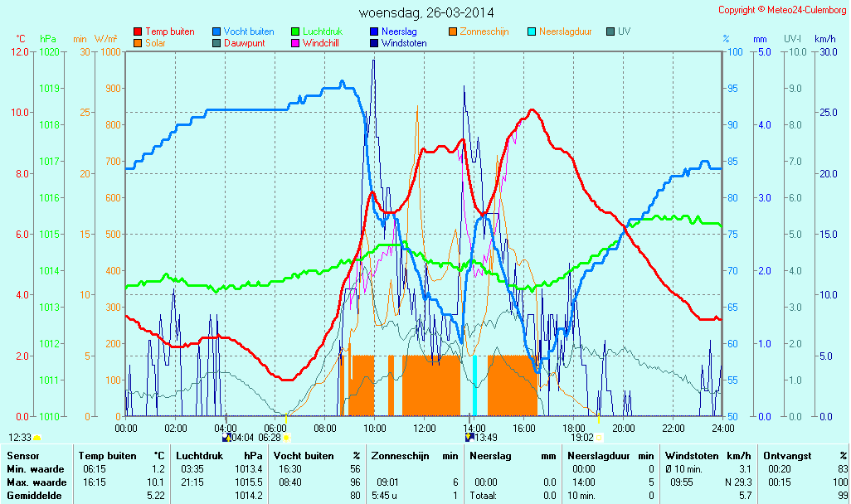
Task: Click the Copyright Meteo24-Culemborg text
Action: point(782,10)
